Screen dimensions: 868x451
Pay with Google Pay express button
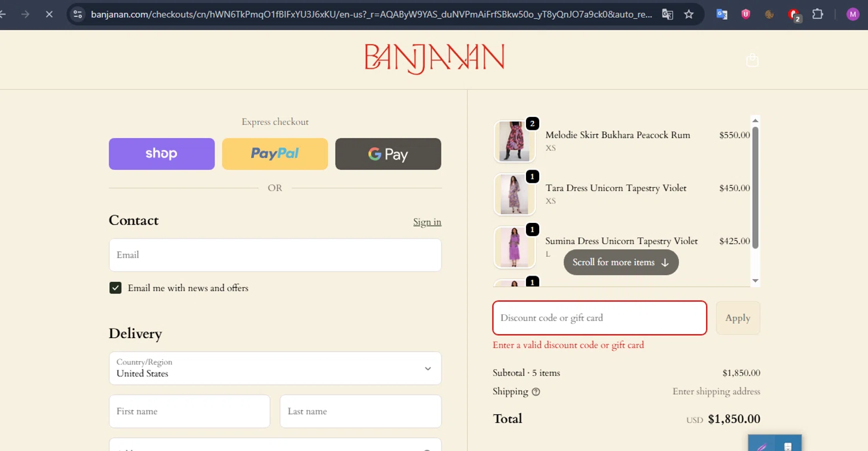pyautogui.click(x=388, y=154)
